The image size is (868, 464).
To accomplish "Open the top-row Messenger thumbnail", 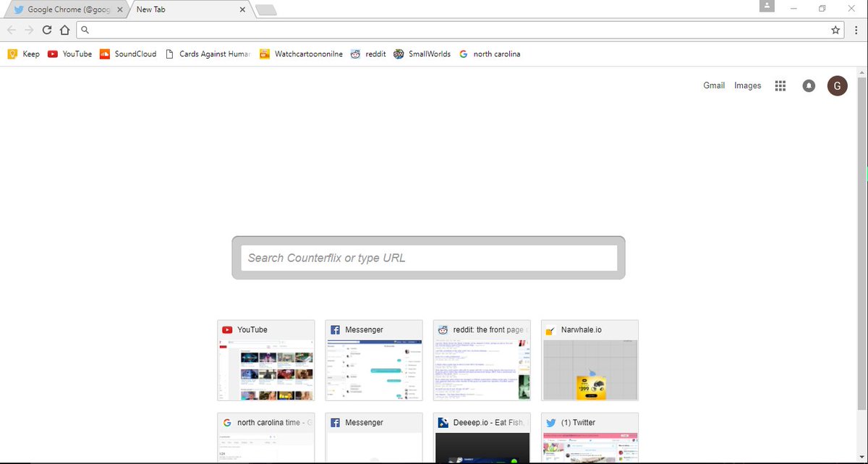I will click(374, 360).
